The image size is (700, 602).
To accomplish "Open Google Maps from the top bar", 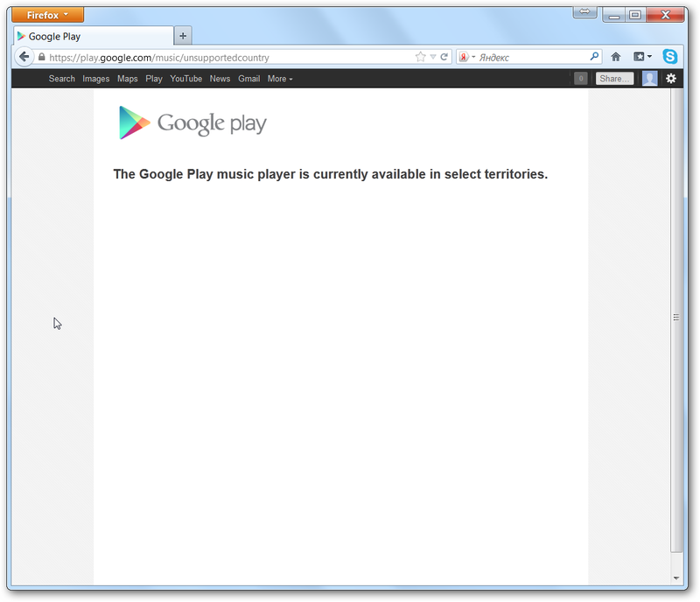I will coord(127,78).
